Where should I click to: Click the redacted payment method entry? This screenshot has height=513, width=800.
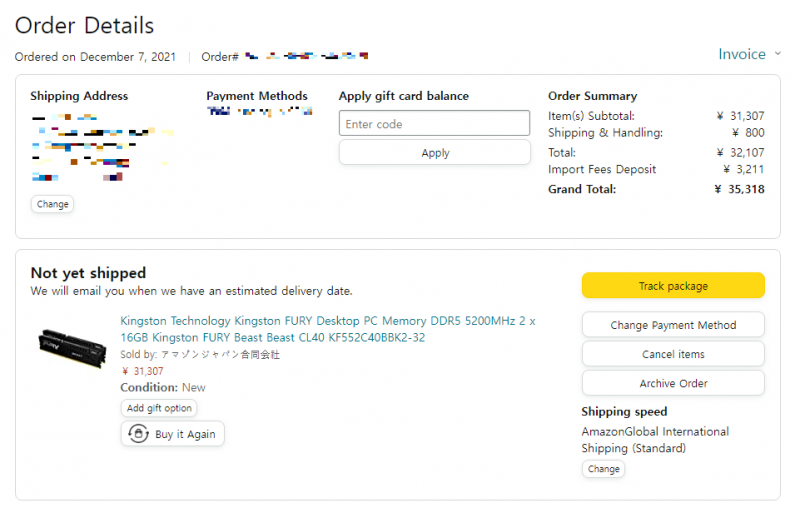click(259, 111)
